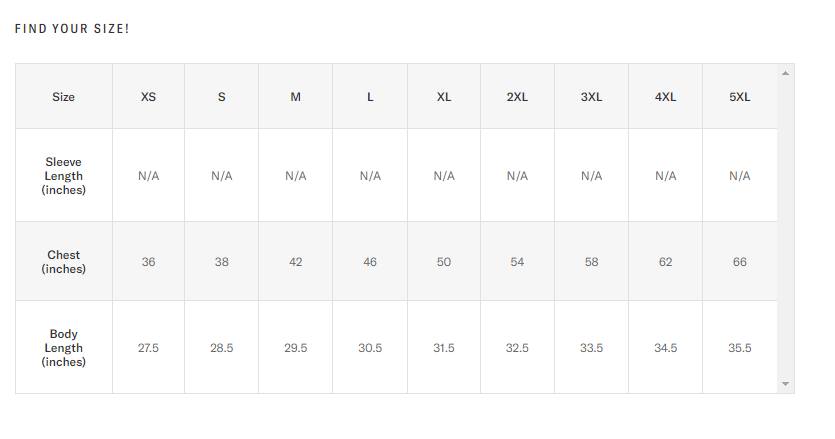Click the scrollbar down arrow
Screen dimensions: 835x439
pos(785,384)
